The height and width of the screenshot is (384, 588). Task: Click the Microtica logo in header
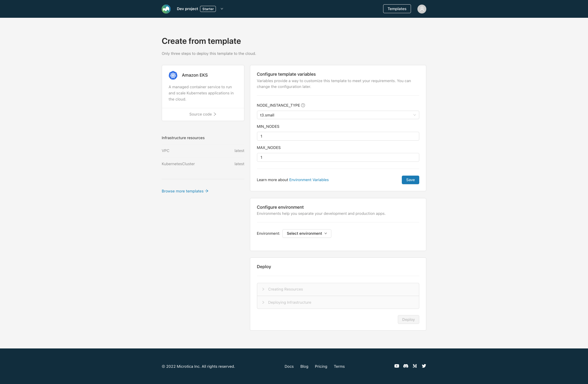click(x=166, y=9)
